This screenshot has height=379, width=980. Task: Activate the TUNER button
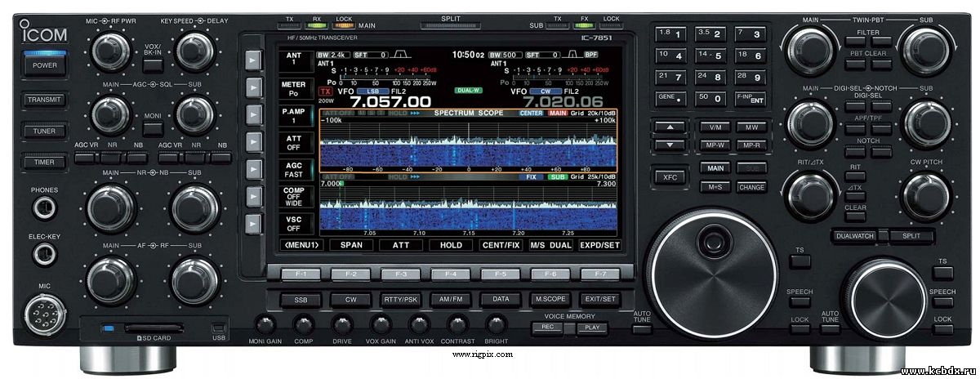point(44,132)
